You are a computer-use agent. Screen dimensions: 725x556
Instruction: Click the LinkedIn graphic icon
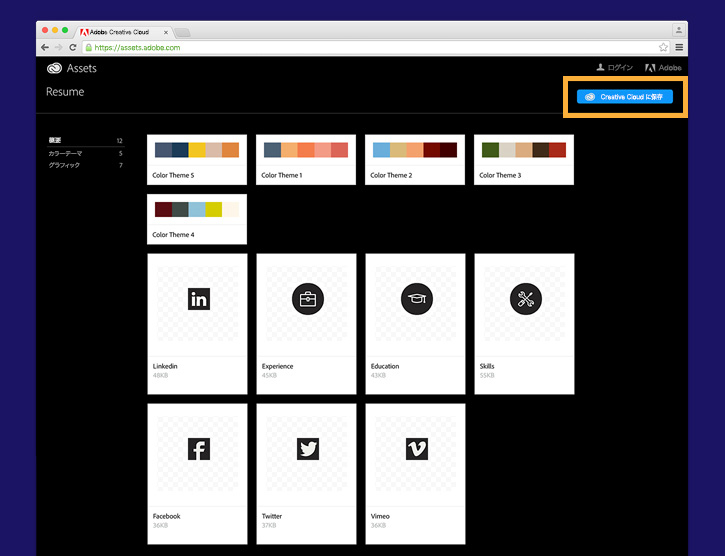tap(199, 299)
